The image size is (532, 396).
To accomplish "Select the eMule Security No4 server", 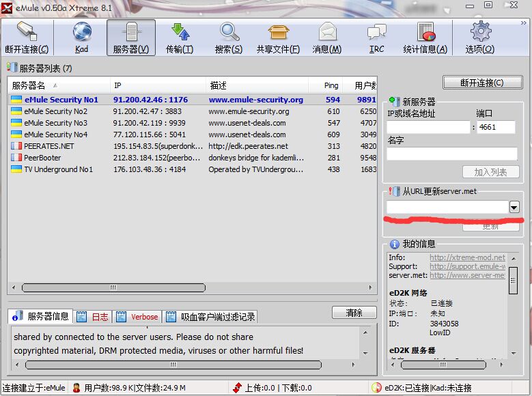I will pos(193,135).
